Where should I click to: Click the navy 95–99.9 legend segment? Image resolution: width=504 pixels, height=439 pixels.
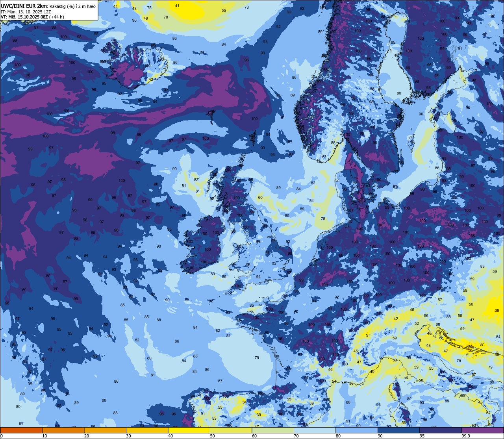tap(441, 430)
